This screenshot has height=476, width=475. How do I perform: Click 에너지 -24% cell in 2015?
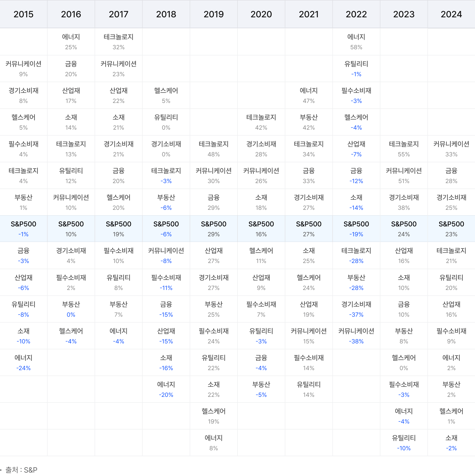pos(24,363)
